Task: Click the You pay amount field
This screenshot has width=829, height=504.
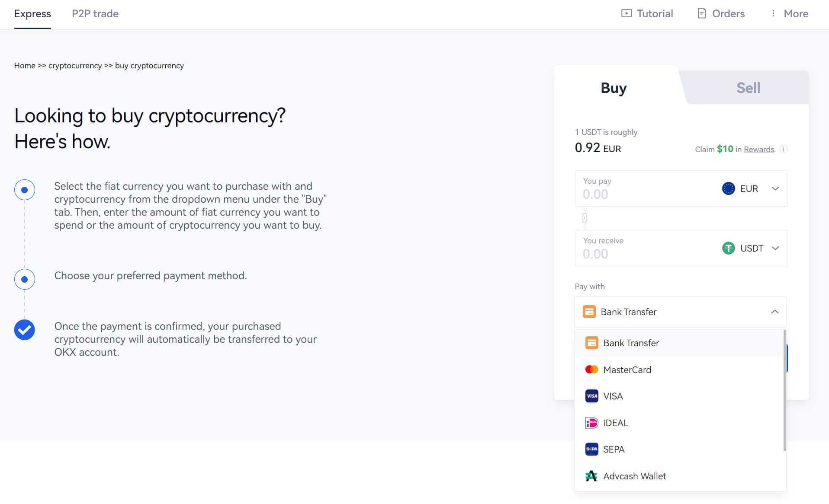Action: pyautogui.click(x=640, y=194)
